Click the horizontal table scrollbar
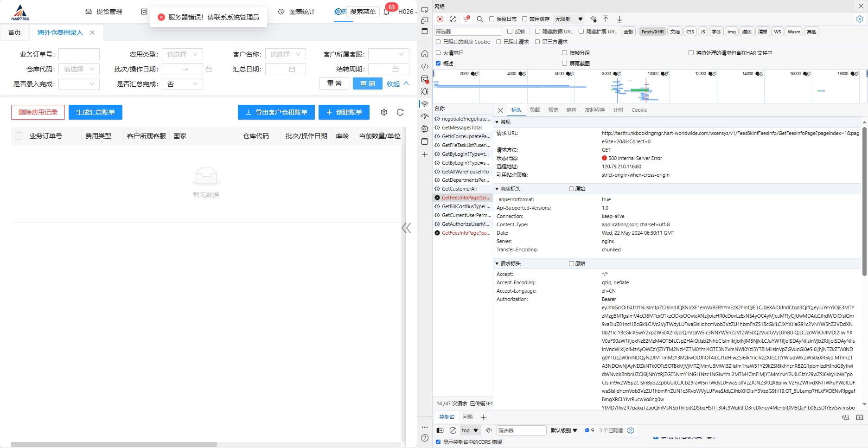This screenshot has height=448, width=868. tap(114, 444)
